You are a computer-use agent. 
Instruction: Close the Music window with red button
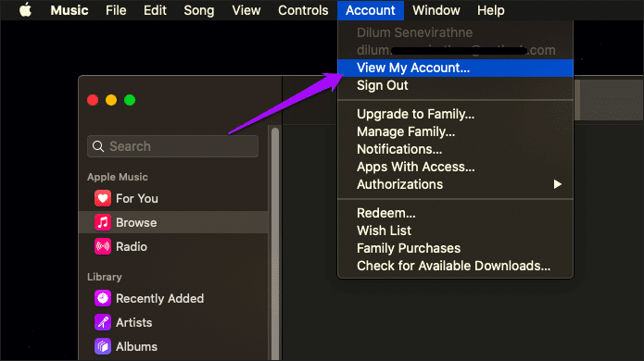click(93, 100)
